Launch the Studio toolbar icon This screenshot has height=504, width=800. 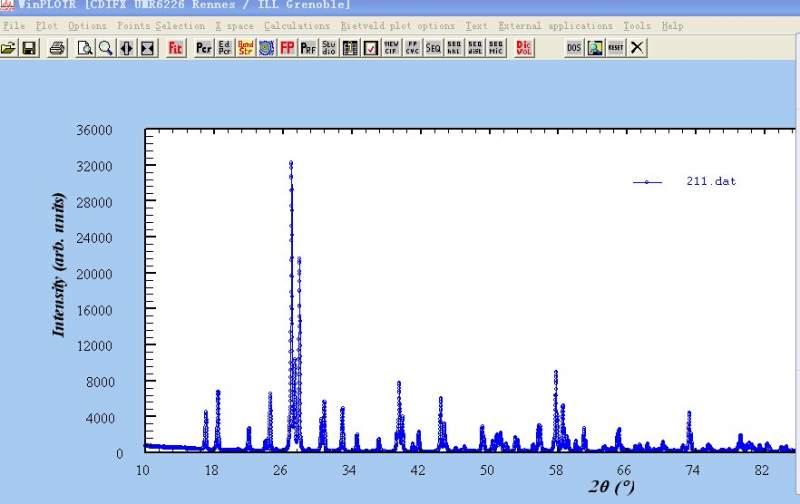(329, 48)
